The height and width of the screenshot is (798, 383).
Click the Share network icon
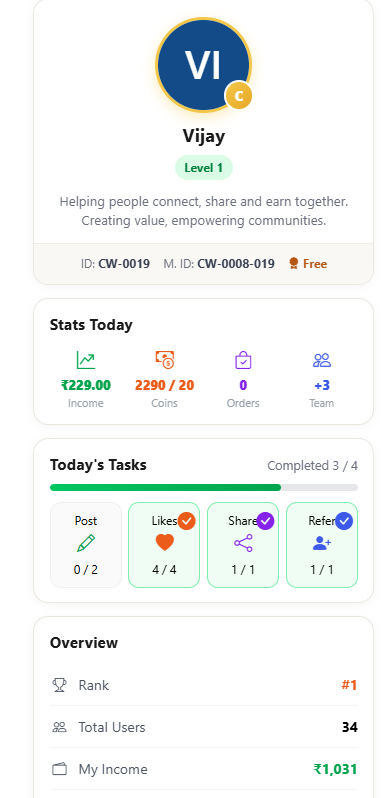click(243, 543)
